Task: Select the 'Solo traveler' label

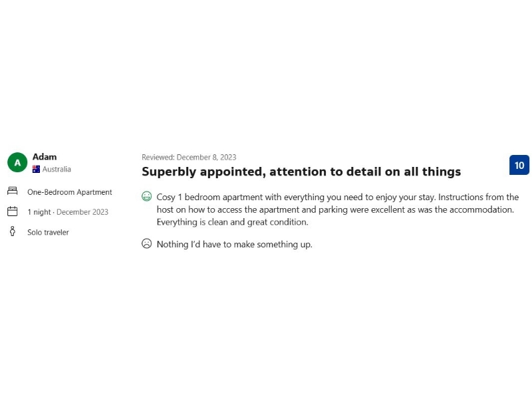Action: 48,232
